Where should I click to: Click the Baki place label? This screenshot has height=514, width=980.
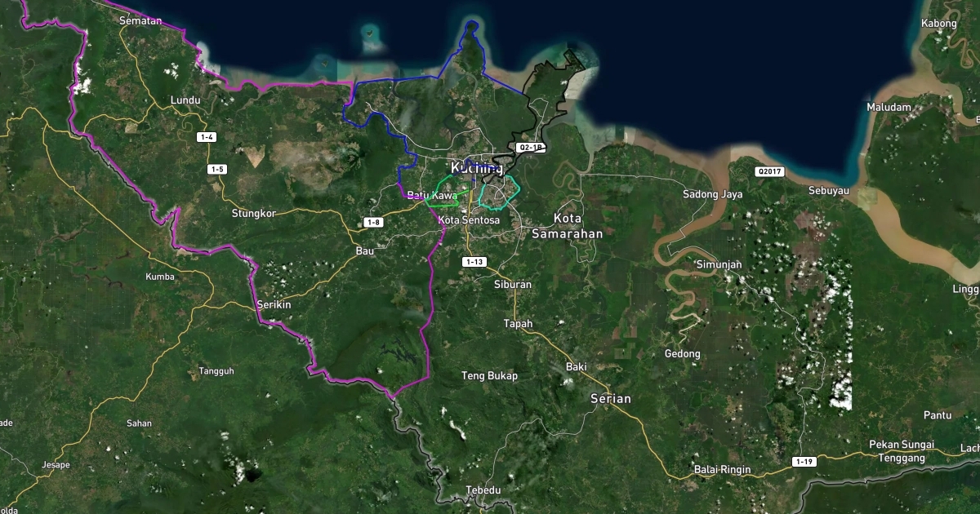tap(576, 367)
